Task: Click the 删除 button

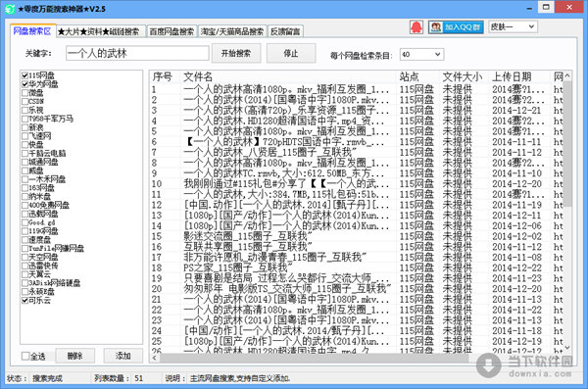Action: pos(75,356)
